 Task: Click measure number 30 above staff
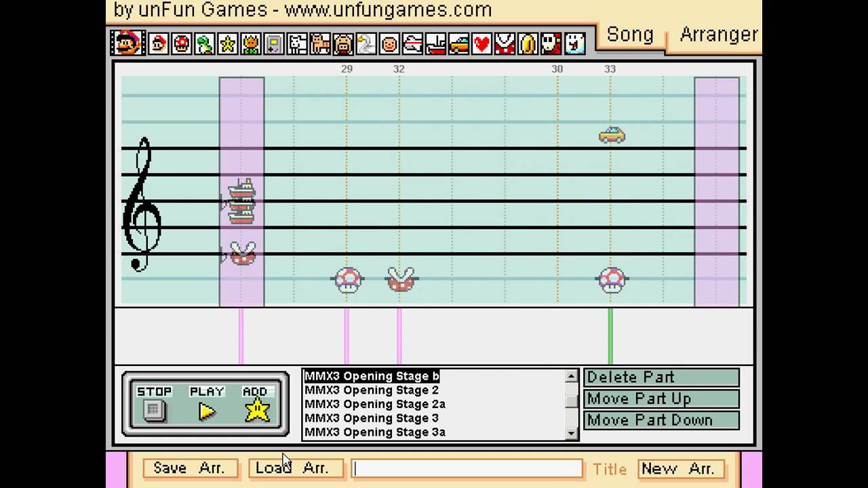point(557,69)
